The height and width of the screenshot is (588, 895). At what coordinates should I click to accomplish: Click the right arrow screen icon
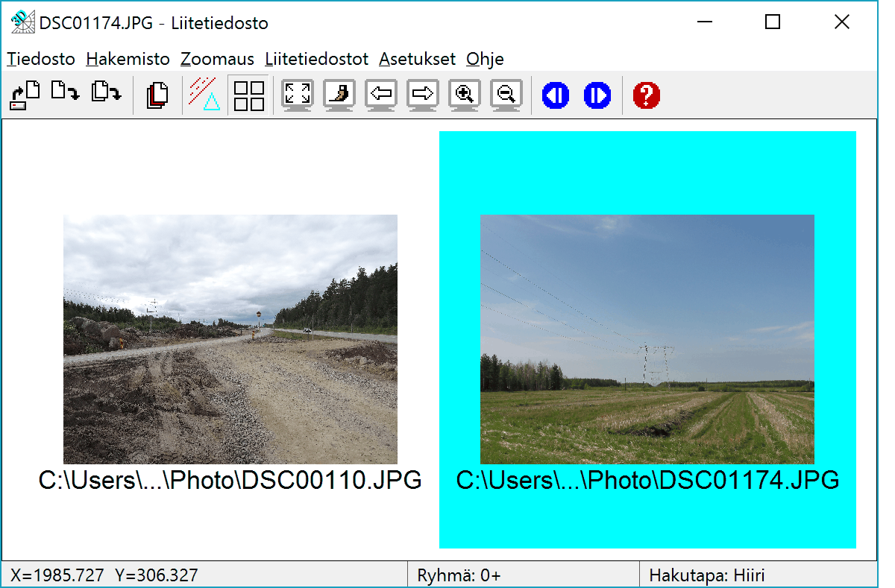point(423,95)
